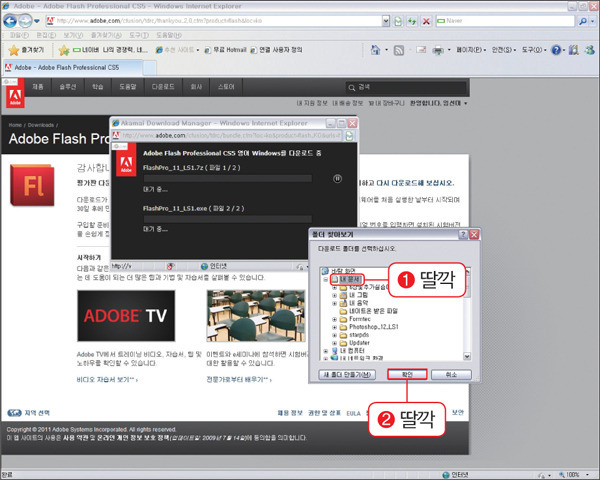
Task: Click the classroom chairs thumbnail image
Action: pyautogui.click(x=256, y=316)
